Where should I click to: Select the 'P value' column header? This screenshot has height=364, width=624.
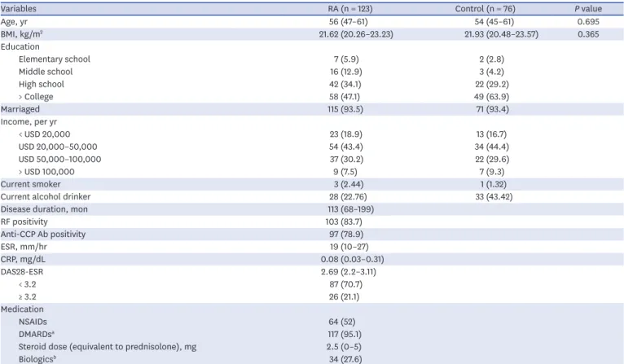click(588, 9)
